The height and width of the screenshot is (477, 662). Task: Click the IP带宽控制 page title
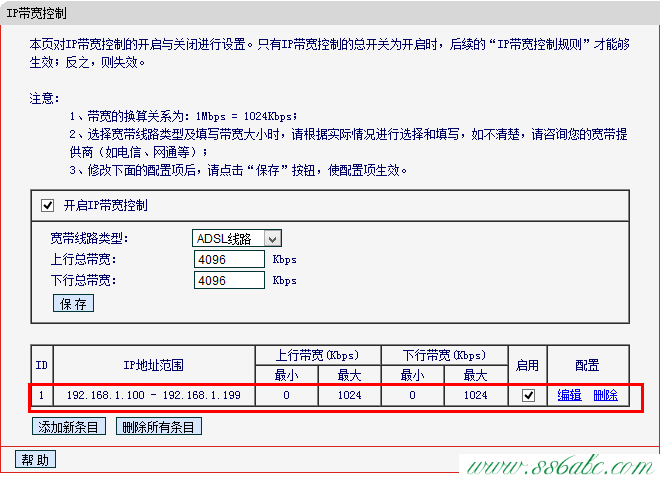pyautogui.click(x=40, y=11)
